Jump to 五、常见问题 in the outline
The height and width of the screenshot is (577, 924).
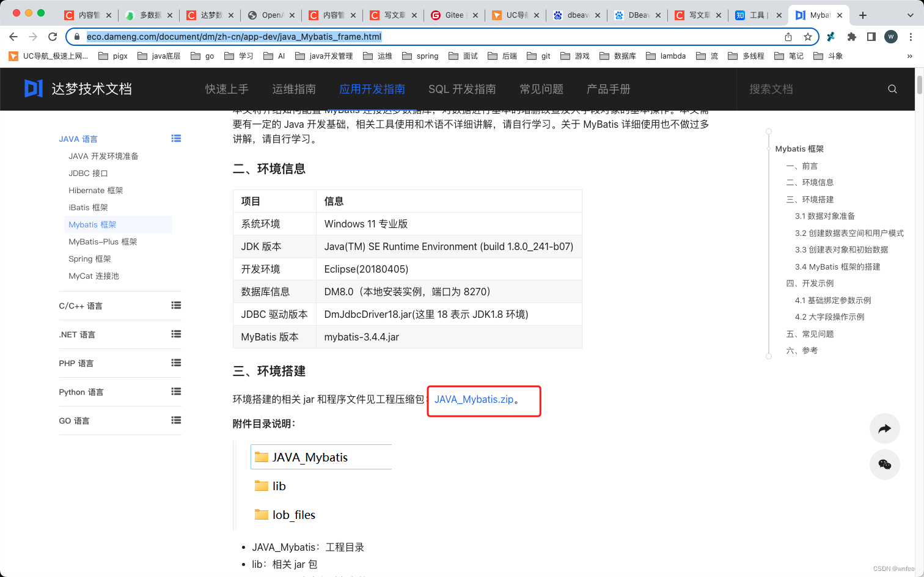(810, 334)
